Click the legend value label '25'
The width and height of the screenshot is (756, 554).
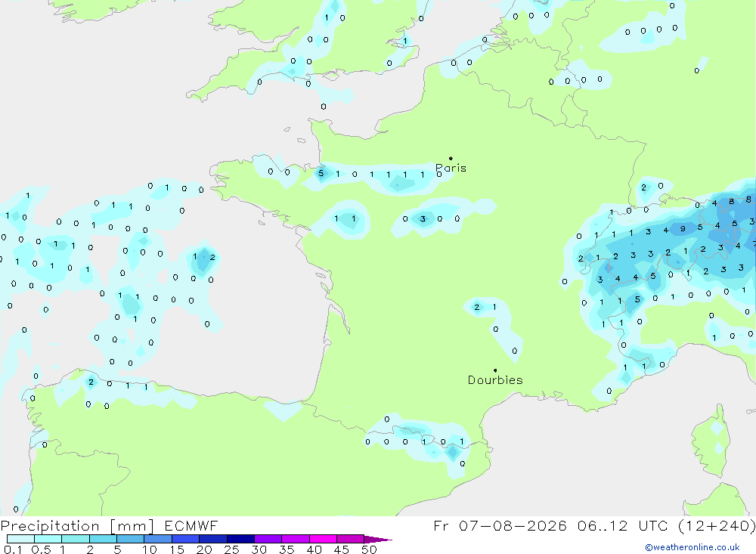pos(231,549)
